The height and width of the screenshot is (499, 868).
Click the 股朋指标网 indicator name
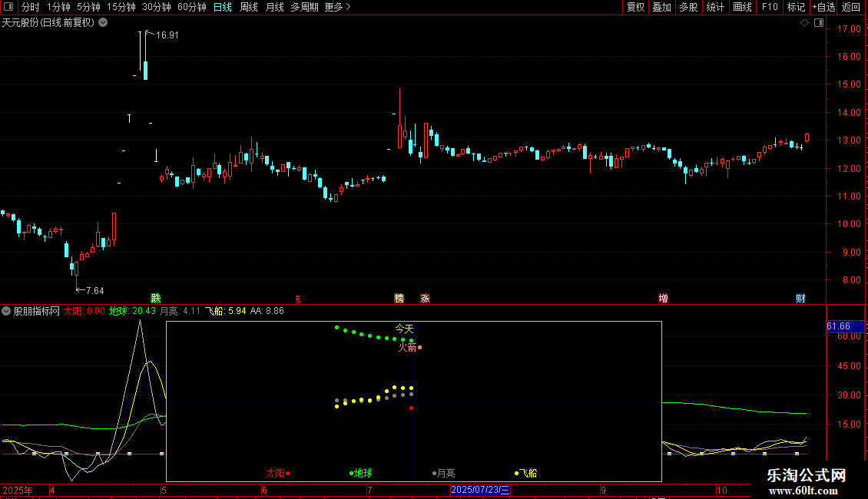[37, 311]
